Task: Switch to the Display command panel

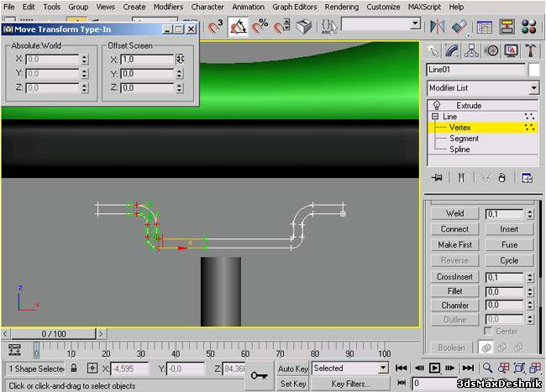Action: tap(512, 50)
